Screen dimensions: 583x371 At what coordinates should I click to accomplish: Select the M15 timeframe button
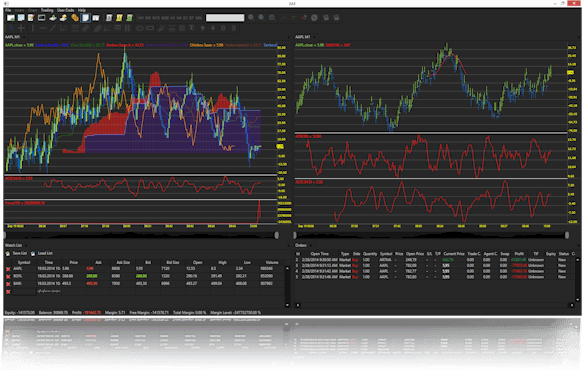tap(156, 18)
